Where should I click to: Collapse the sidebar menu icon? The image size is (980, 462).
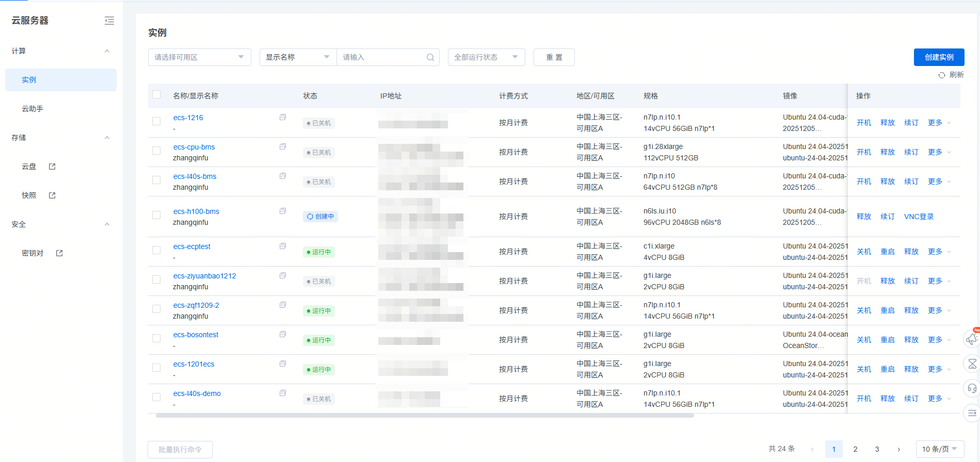click(109, 21)
